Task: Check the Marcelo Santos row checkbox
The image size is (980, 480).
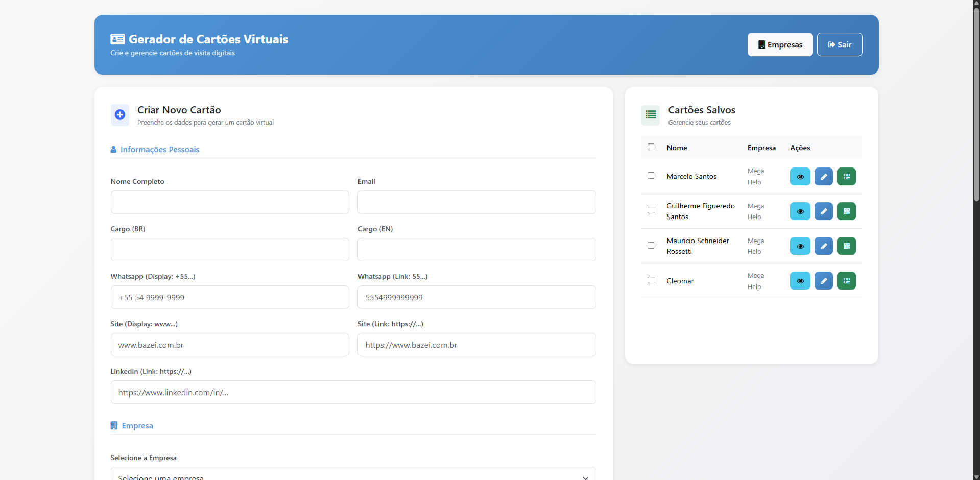Action: 651,176
